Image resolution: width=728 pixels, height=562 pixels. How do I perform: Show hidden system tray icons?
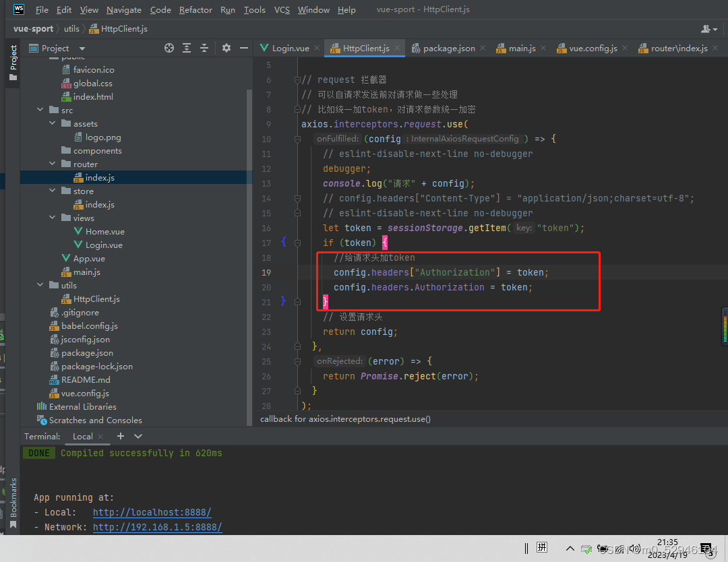[570, 549]
